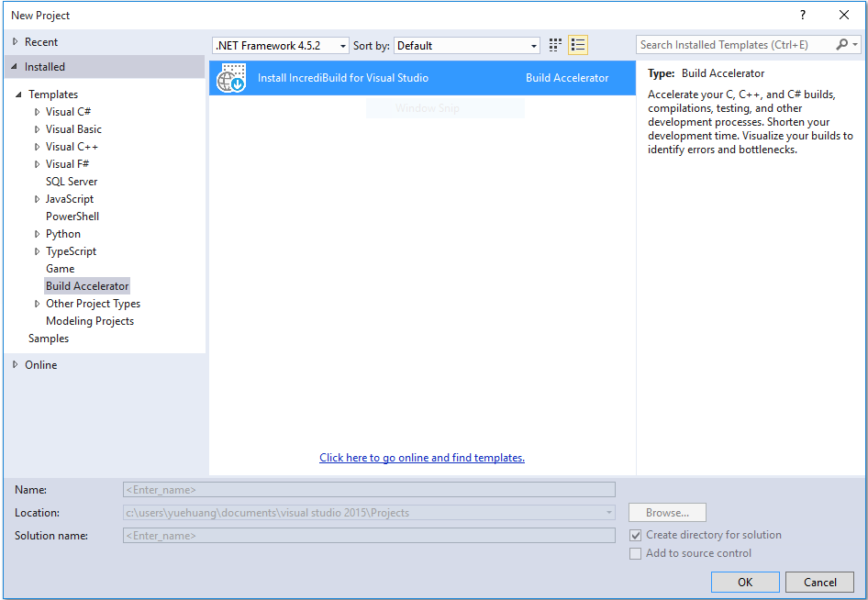This screenshot has width=868, height=600.
Task: Click the Solution name input field
Action: coord(369,536)
